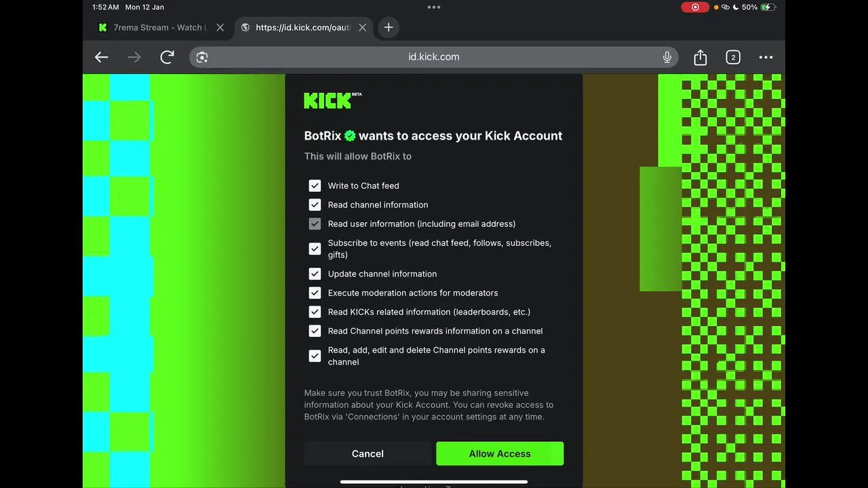Reload the page with the refresh icon
The width and height of the screenshot is (868, 488).
pyautogui.click(x=167, y=58)
